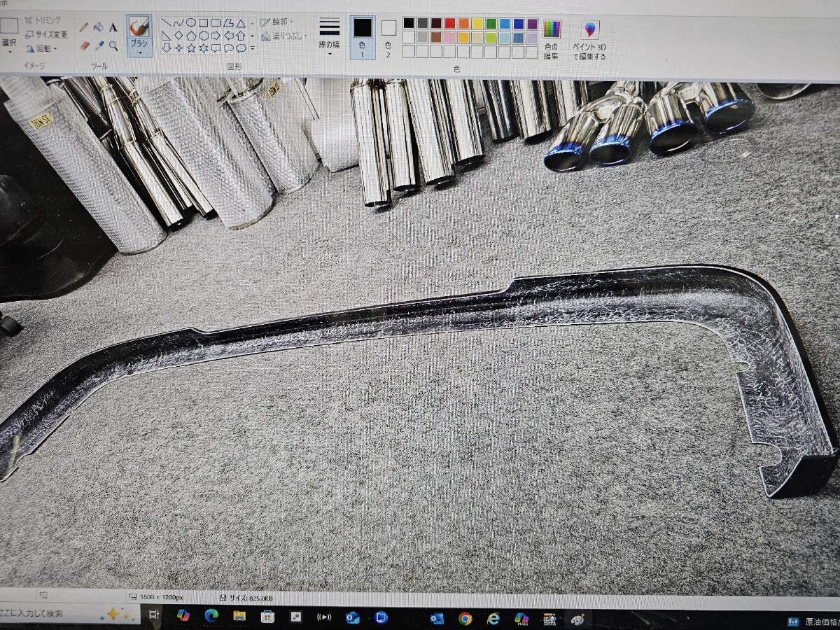Screen dimensions: 840x630
Task: Select the six-point star shape
Action: pos(204,48)
